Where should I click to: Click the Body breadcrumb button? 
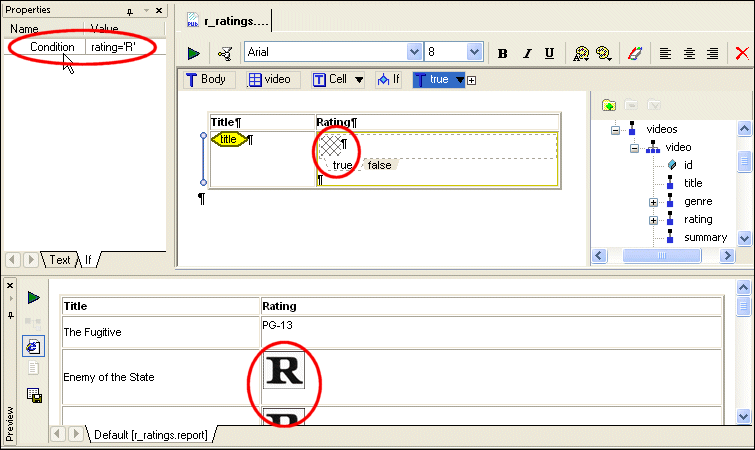coord(206,80)
